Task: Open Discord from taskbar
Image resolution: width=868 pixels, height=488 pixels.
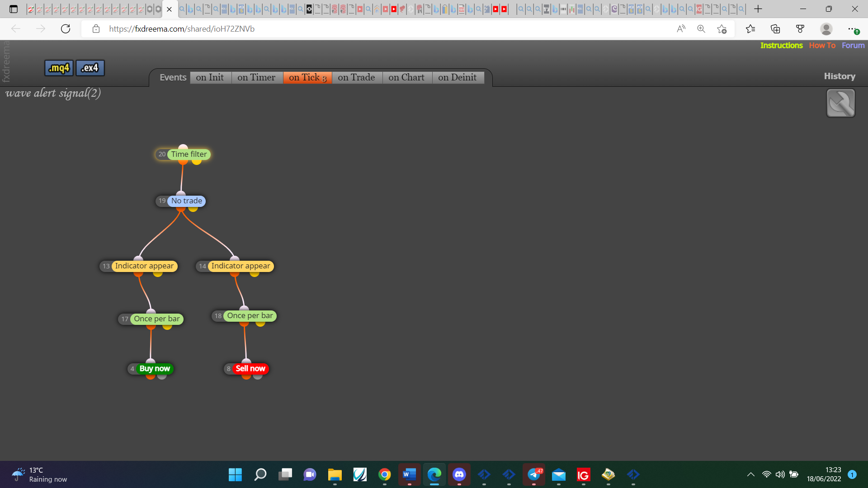Action: tap(459, 474)
